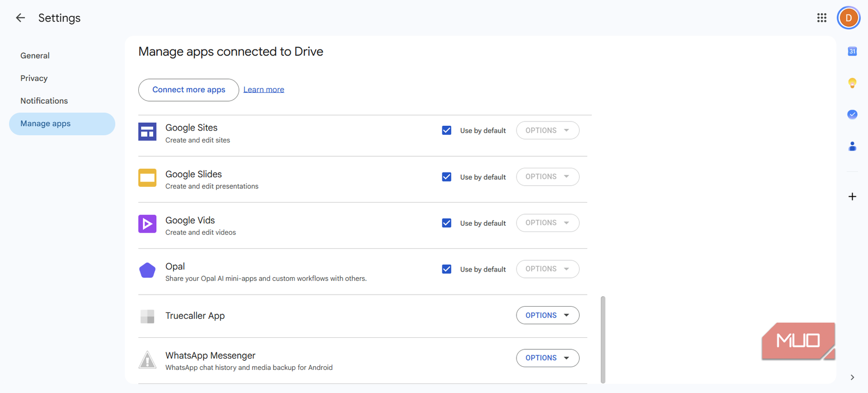The image size is (868, 393).
Task: Open the account avatar D
Action: (849, 18)
